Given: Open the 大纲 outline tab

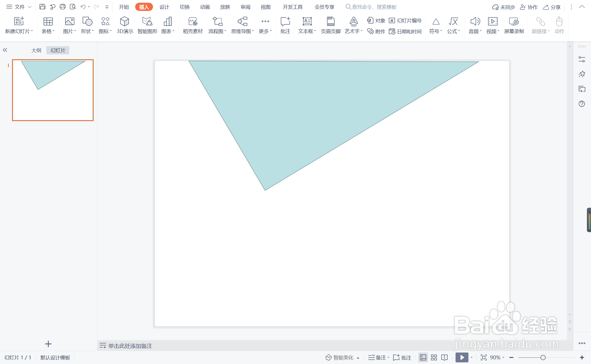Looking at the screenshot, I should click(x=36, y=50).
